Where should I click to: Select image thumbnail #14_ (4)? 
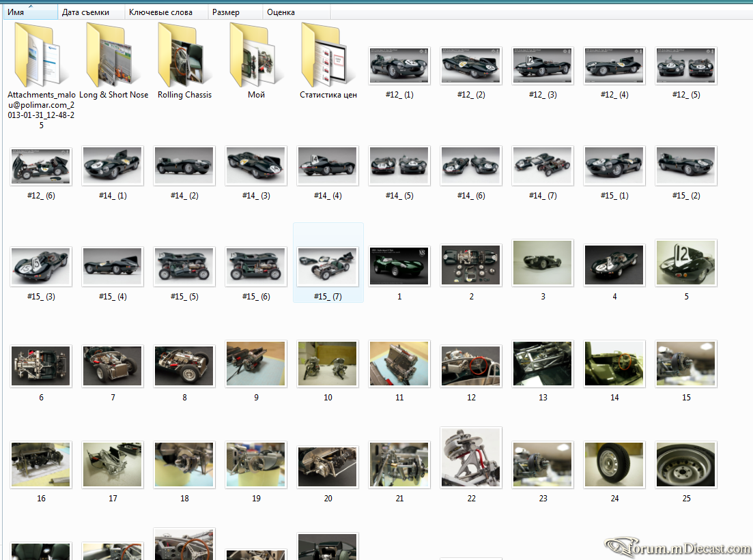tap(328, 166)
